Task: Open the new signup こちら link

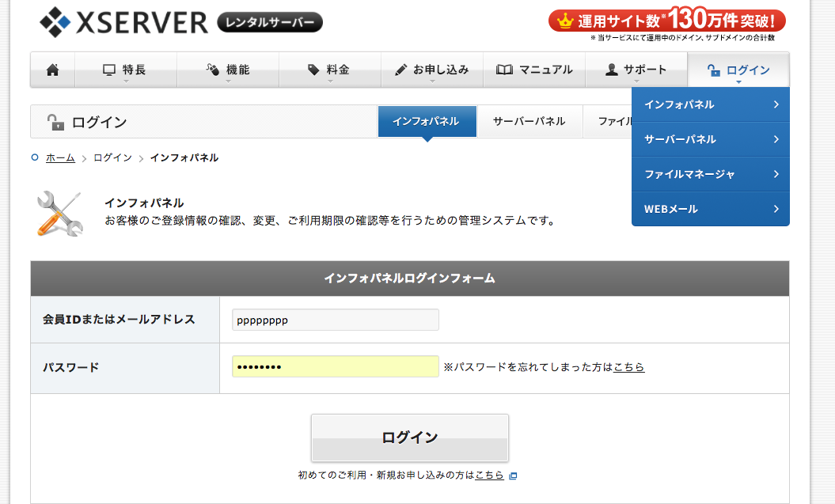Action: 489,476
